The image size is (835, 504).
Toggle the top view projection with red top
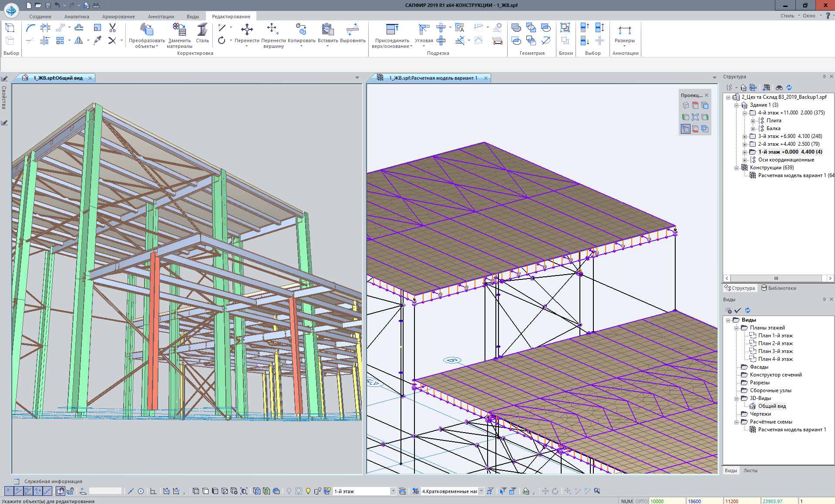click(695, 105)
